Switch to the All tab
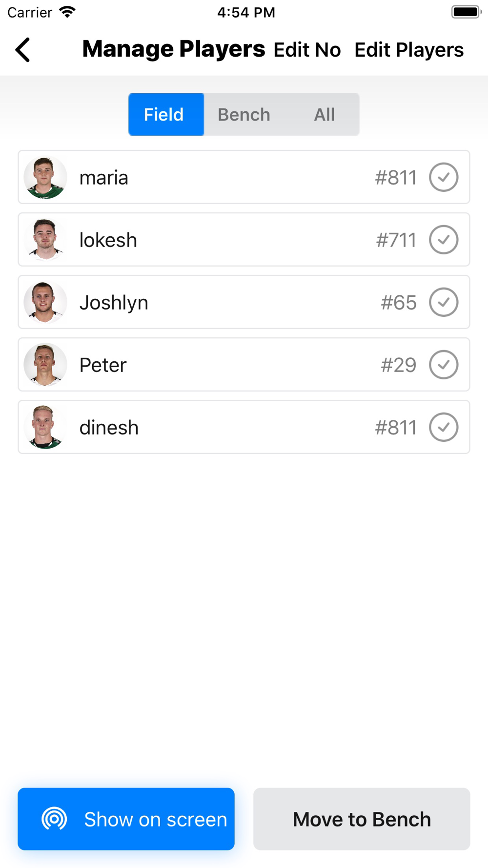Viewport: 488px width, 868px height. click(x=324, y=115)
